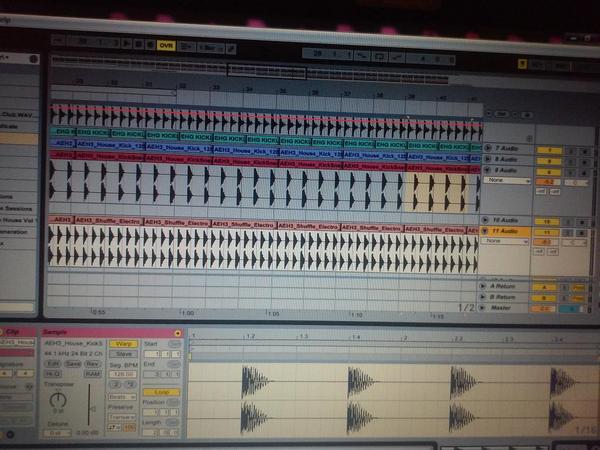Toggle the 8 Audio track activator
Screen dimensions: 600x450
click(549, 161)
